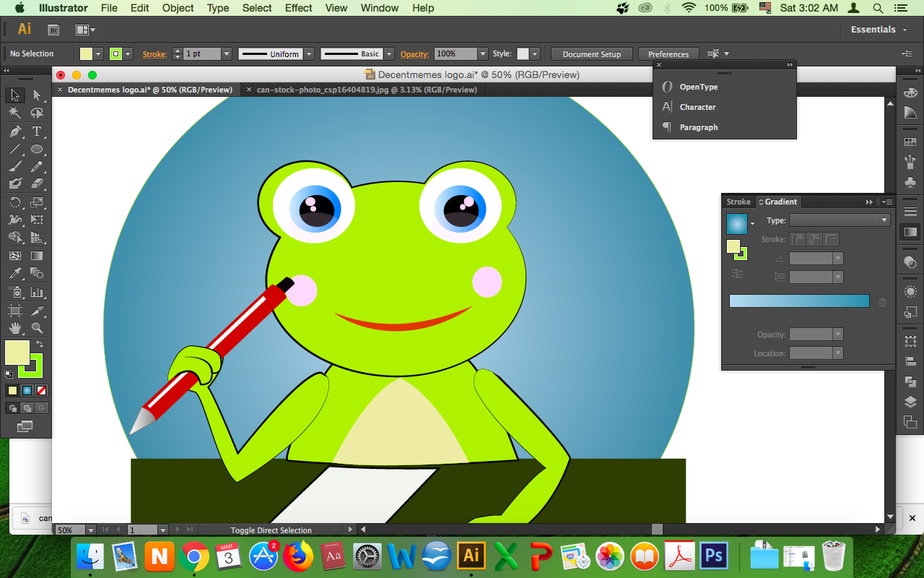Select the Mesh tool

14,256
